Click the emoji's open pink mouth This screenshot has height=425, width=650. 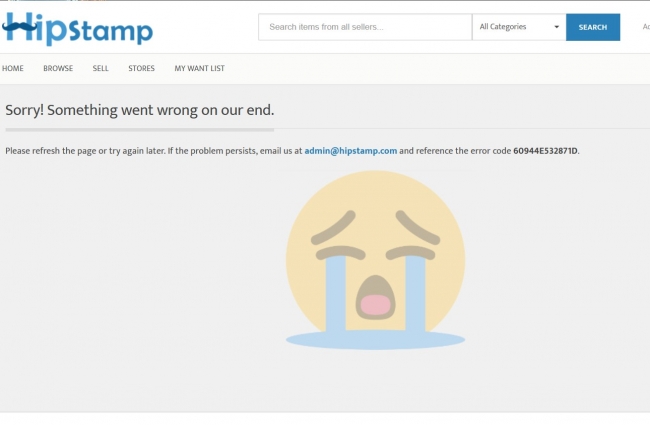pyautogui.click(x=375, y=305)
